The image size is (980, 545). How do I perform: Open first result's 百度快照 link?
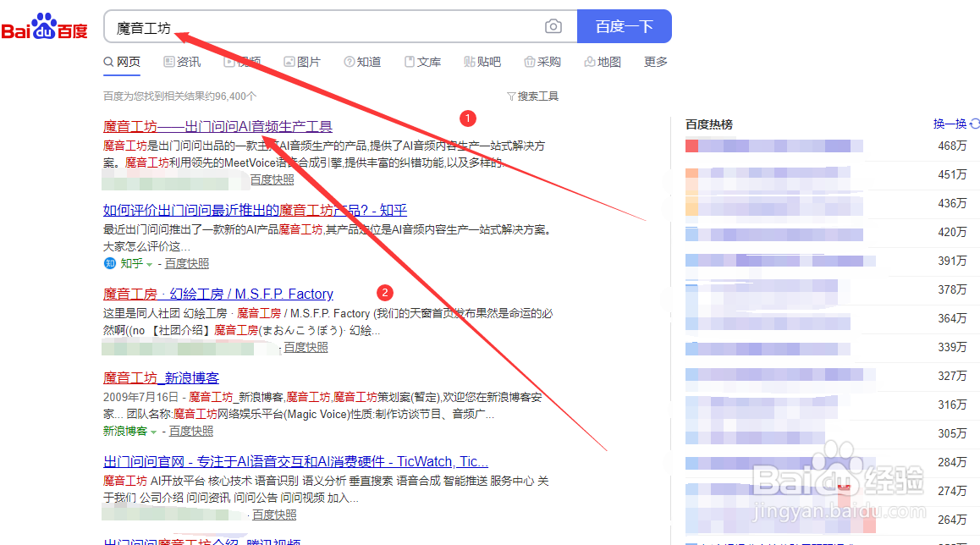coord(272,179)
